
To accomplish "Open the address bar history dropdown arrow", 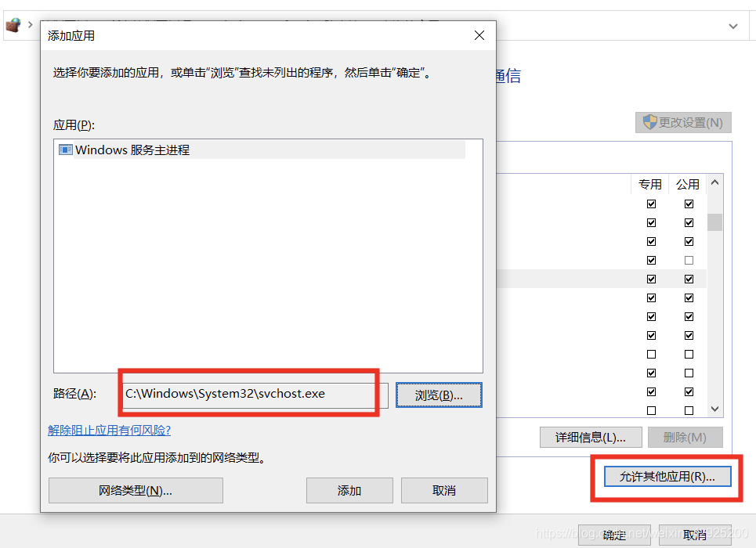I will 732,26.
